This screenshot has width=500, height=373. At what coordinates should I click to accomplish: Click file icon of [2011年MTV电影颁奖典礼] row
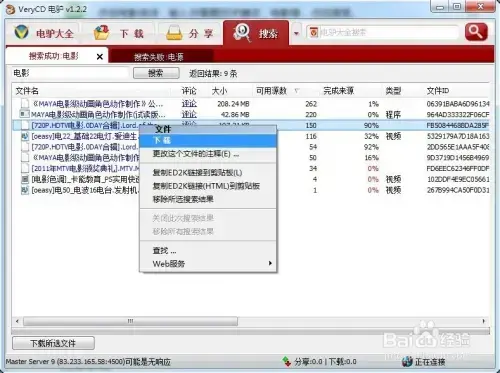(25, 168)
